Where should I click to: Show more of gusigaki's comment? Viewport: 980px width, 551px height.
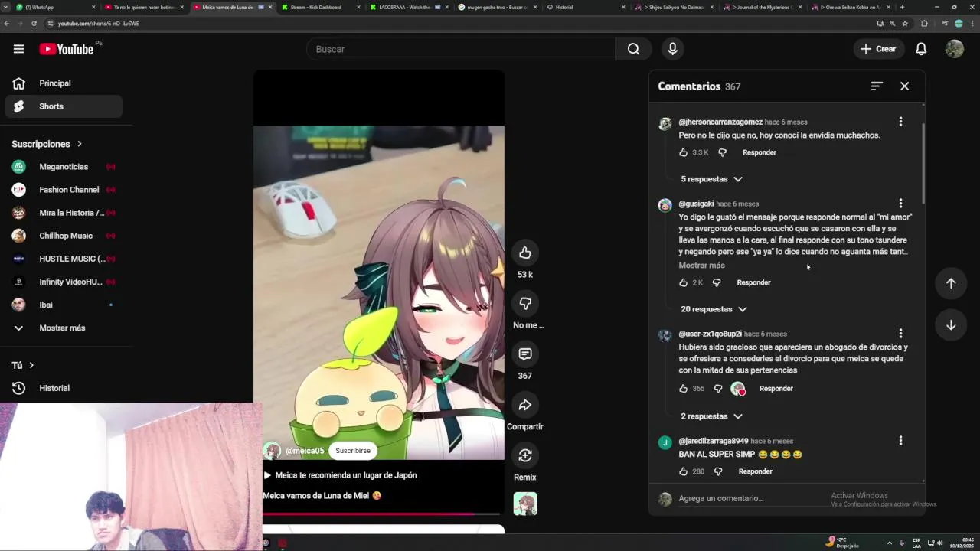pyautogui.click(x=701, y=266)
